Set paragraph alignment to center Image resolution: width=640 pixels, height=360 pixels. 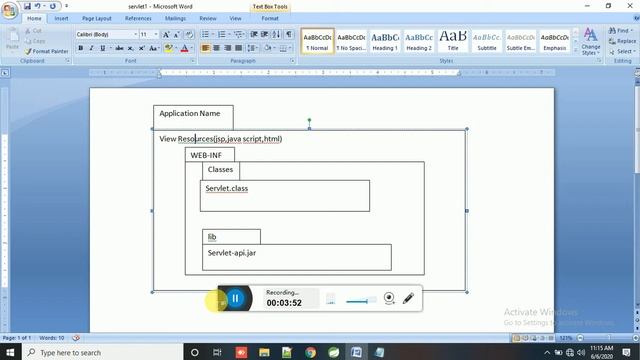point(216,48)
